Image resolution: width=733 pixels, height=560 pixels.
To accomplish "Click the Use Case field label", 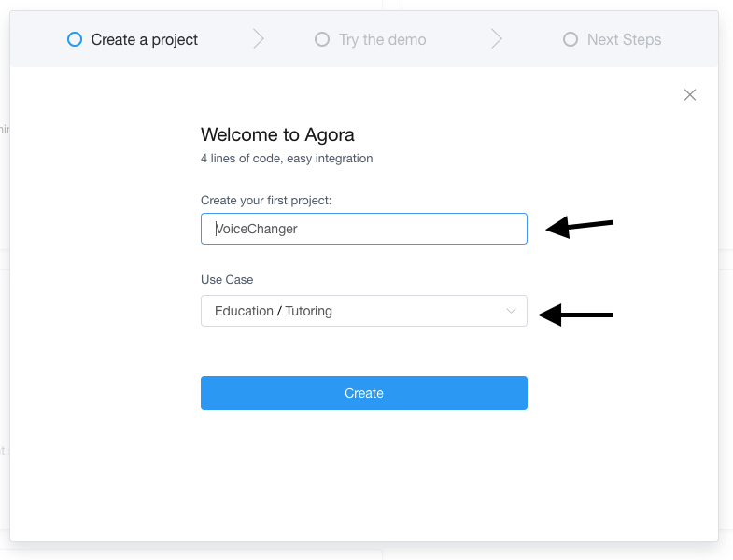I will 227,279.
